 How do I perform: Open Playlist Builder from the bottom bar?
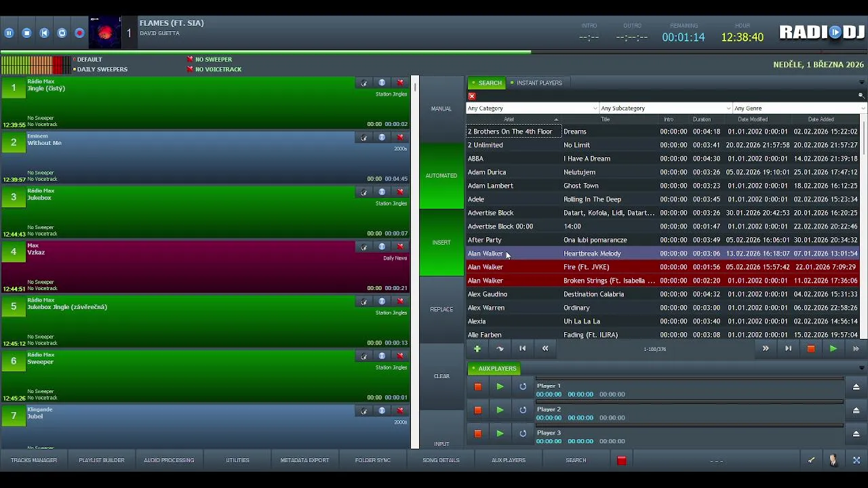click(102, 460)
